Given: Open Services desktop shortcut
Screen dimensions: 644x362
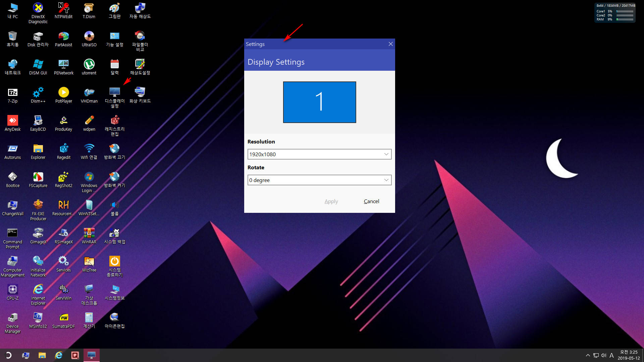Looking at the screenshot, I should click(63, 264).
